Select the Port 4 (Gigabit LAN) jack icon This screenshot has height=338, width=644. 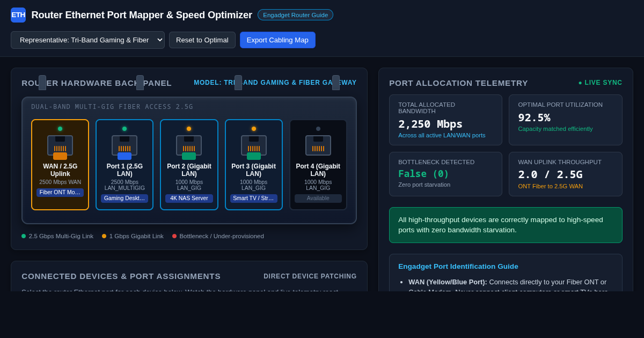318,145
